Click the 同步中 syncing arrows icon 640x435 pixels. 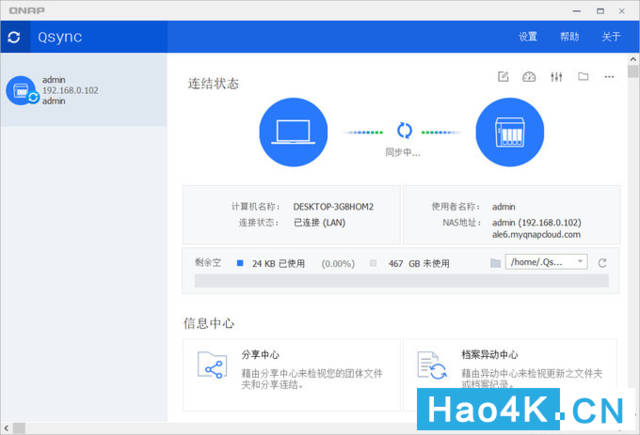pyautogui.click(x=404, y=130)
